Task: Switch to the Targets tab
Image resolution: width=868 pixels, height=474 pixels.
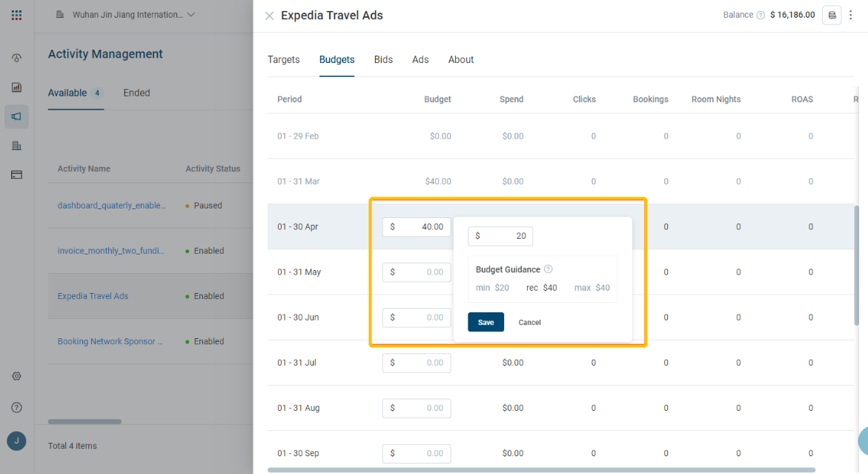Action: pyautogui.click(x=283, y=60)
